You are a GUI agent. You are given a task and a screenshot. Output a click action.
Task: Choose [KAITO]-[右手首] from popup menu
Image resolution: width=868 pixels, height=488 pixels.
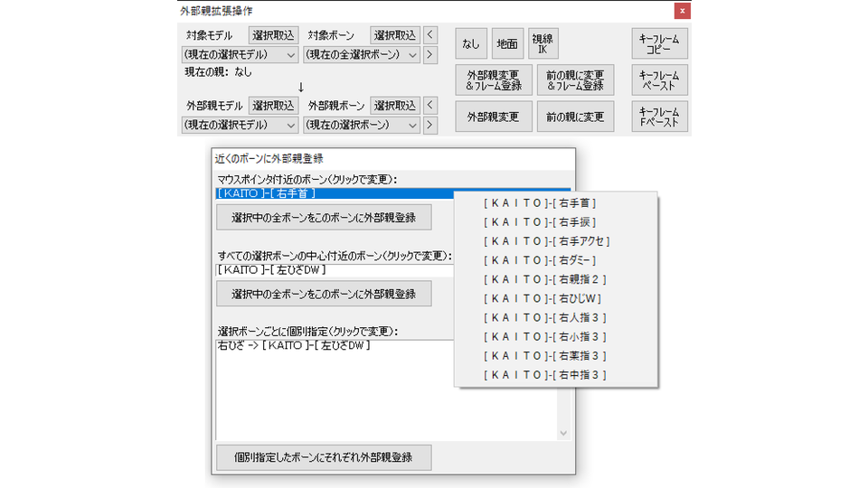(556, 203)
